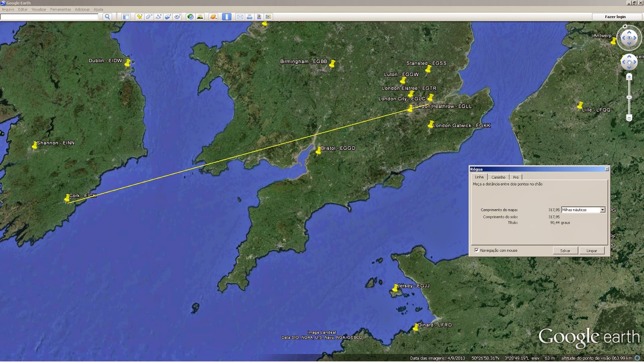Click the streaming status circle icon

coord(637,358)
